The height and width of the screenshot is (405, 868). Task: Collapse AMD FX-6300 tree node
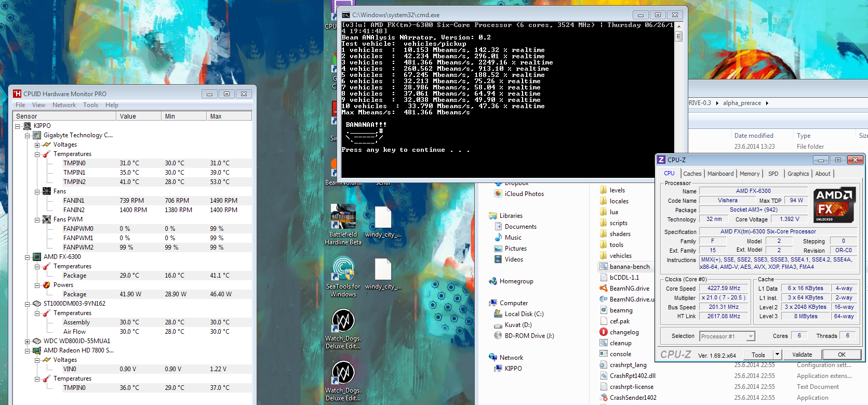pyautogui.click(x=28, y=257)
